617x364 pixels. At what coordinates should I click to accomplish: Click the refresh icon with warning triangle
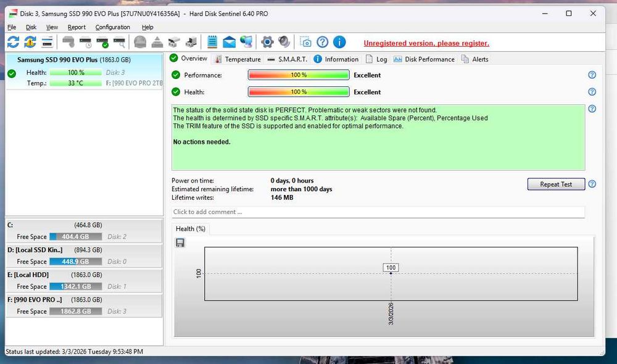click(30, 42)
